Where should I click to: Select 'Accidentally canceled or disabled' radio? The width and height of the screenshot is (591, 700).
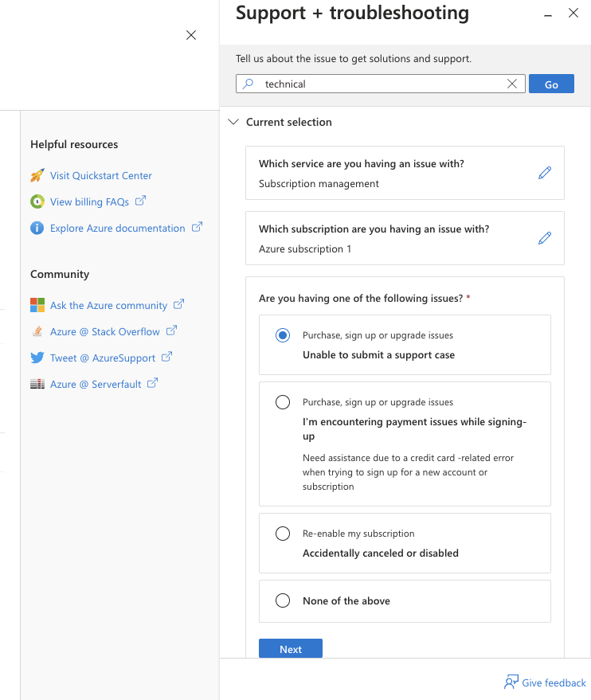pyautogui.click(x=283, y=534)
